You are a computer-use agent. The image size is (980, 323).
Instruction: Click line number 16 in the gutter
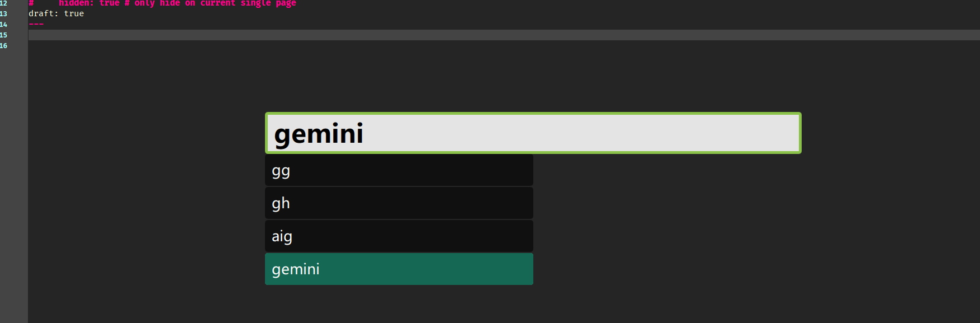point(3,45)
